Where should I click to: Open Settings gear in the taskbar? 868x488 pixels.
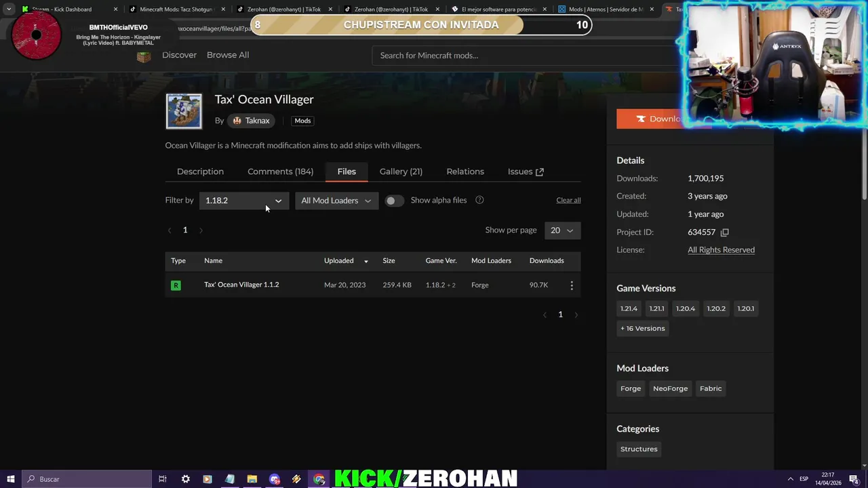(185, 479)
